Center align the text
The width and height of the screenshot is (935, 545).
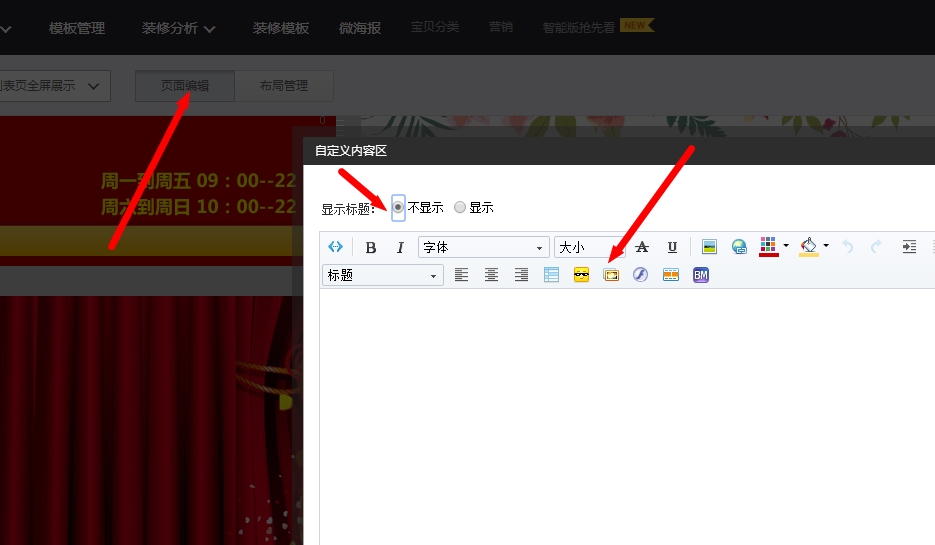(x=491, y=275)
